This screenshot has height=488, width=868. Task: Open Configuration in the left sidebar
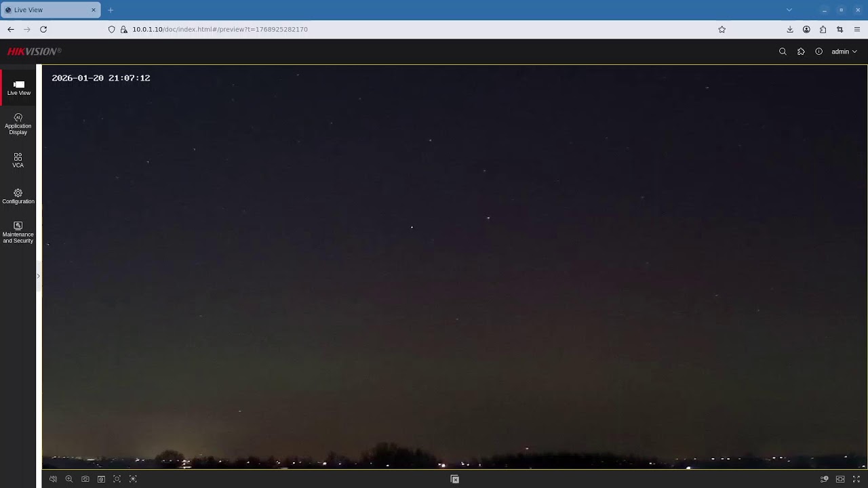(18, 197)
